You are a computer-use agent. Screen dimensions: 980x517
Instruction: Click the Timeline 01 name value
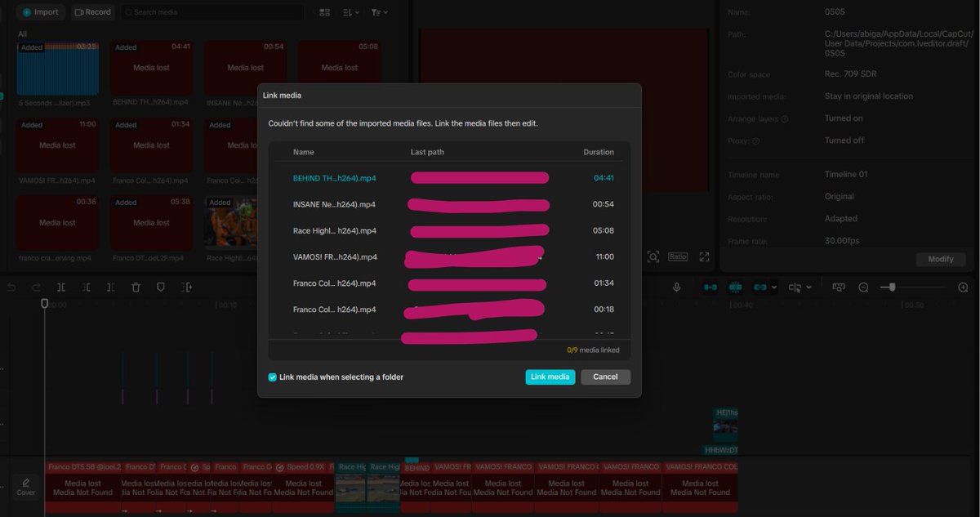point(846,175)
